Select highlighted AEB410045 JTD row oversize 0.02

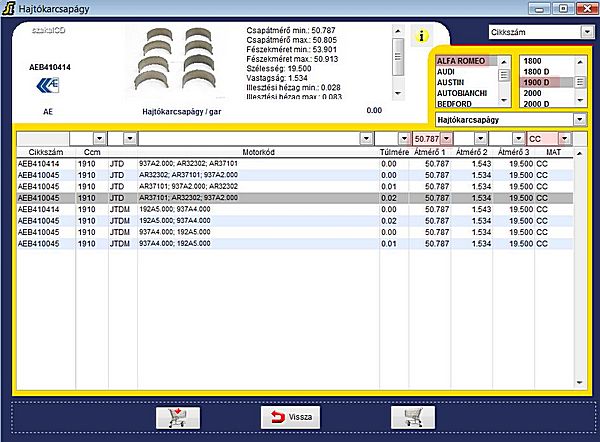tap(295, 198)
